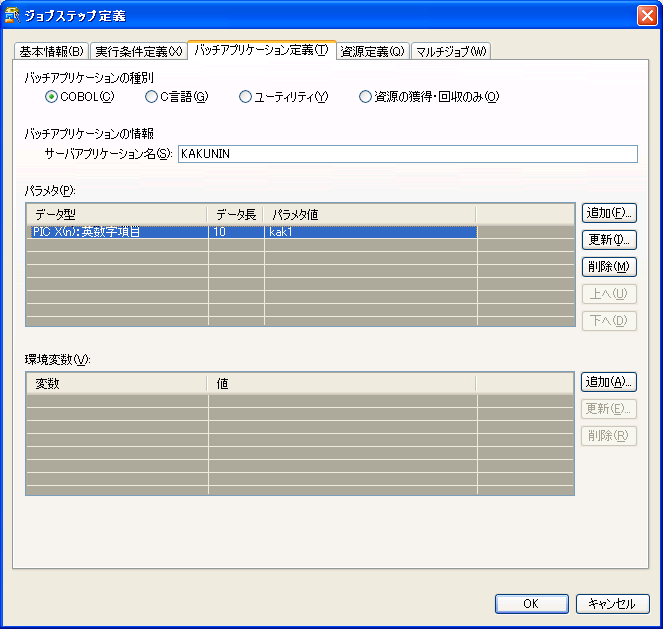
Task: Open the 実行条件定義 tab
Action: tap(138, 51)
